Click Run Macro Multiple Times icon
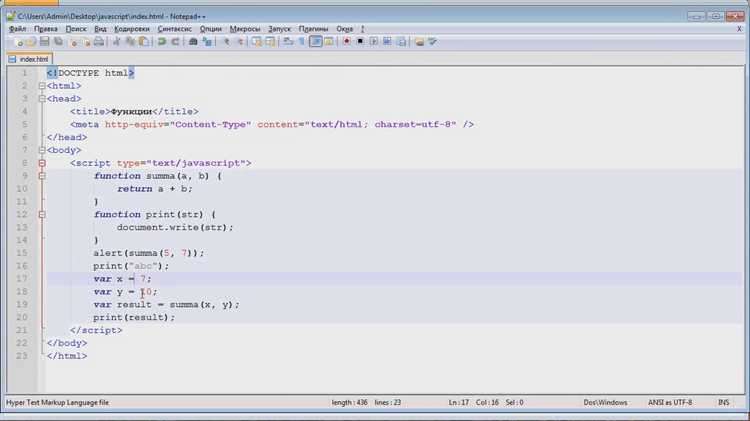Screen dimensions: 750x421 pos(387,42)
